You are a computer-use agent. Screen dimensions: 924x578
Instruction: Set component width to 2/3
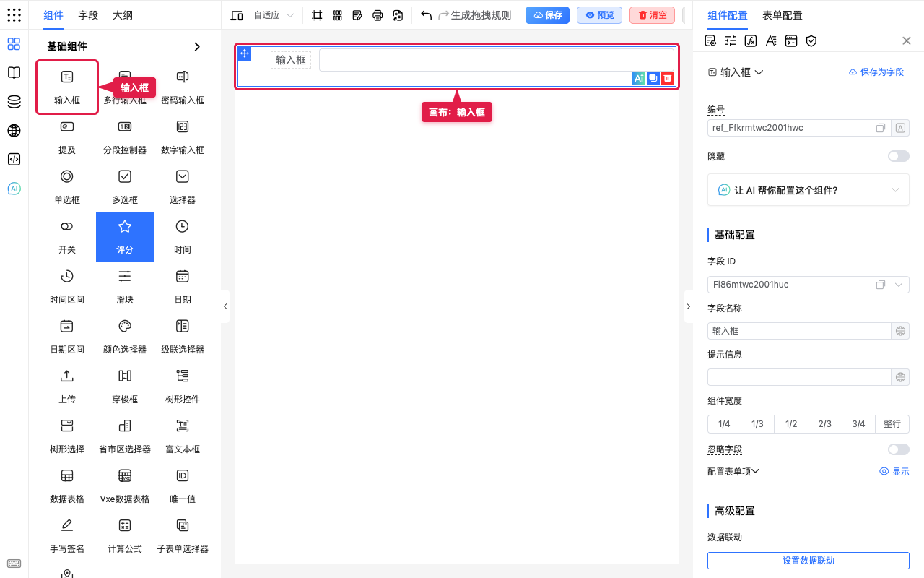(824, 424)
